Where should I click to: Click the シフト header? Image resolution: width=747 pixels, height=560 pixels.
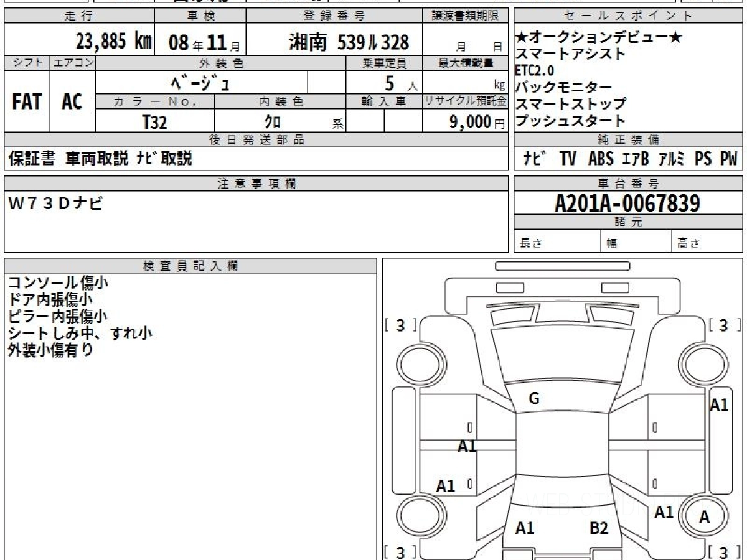coord(27,63)
